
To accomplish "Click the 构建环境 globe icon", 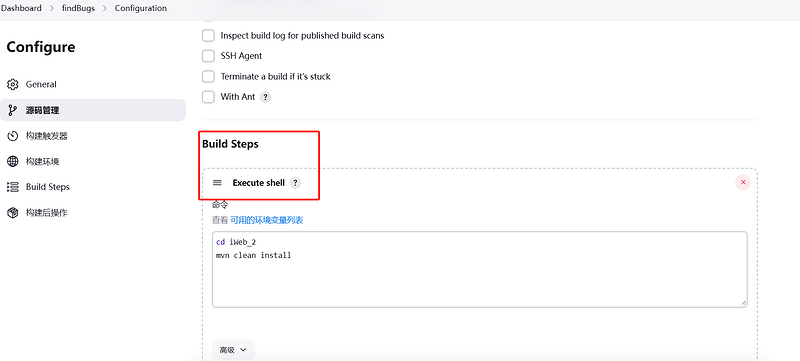I will pos(13,162).
